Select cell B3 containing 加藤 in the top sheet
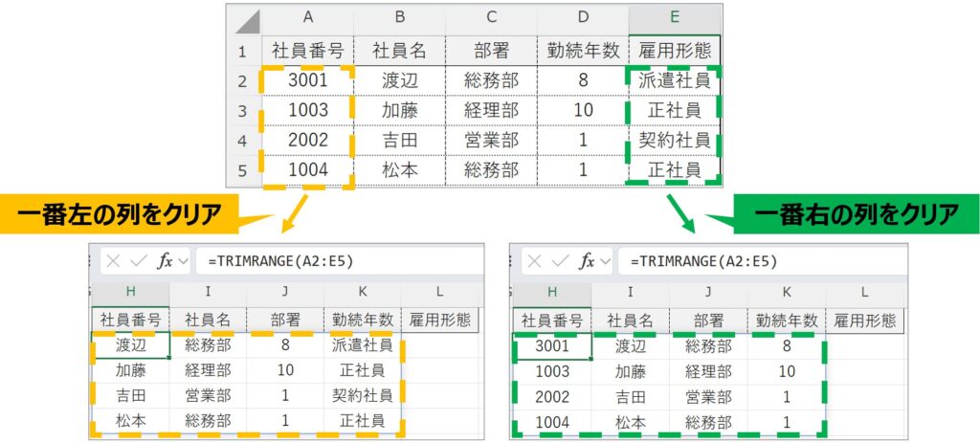 399,110
